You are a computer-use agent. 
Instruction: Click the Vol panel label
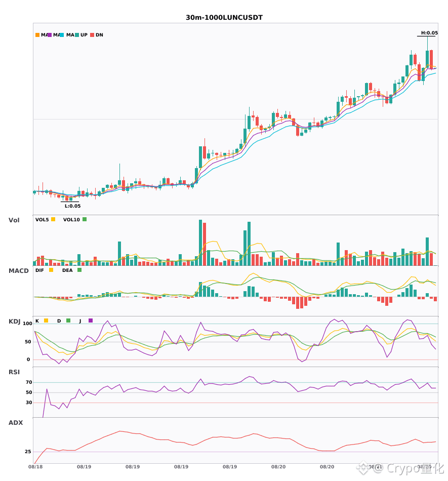point(14,220)
